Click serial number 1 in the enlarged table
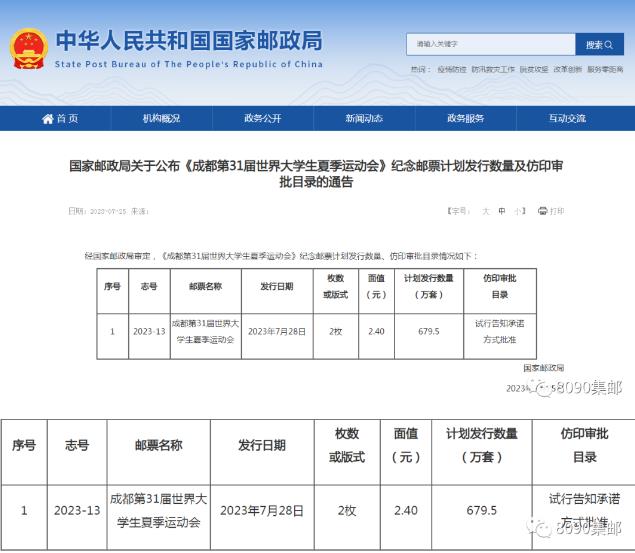 click(24, 510)
